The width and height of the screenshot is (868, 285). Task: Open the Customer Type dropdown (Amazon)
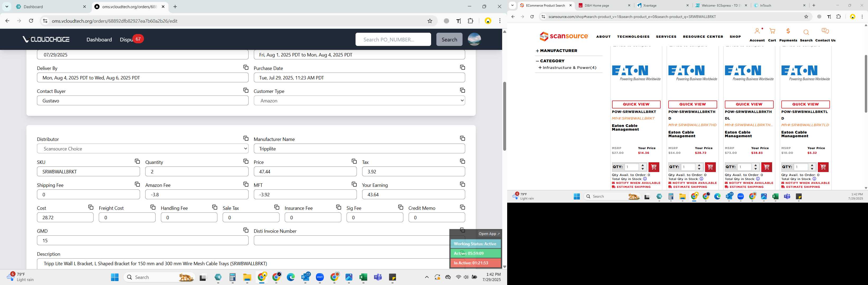[359, 101]
